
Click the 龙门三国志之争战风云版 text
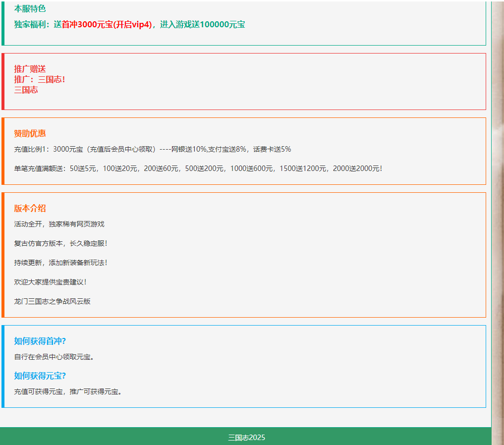pos(52,301)
